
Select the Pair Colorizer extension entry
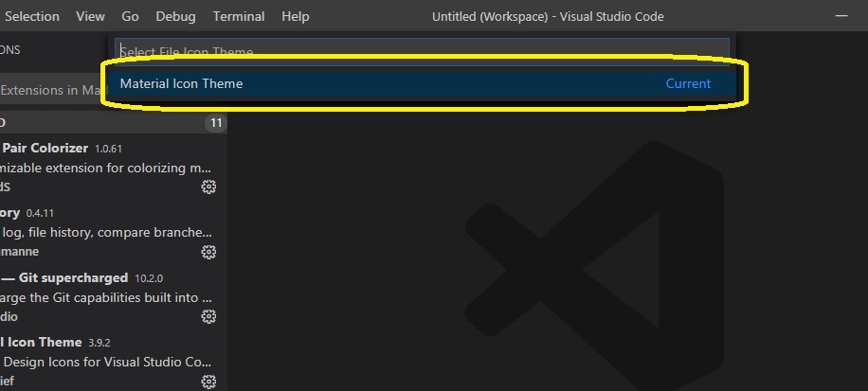pos(114,167)
